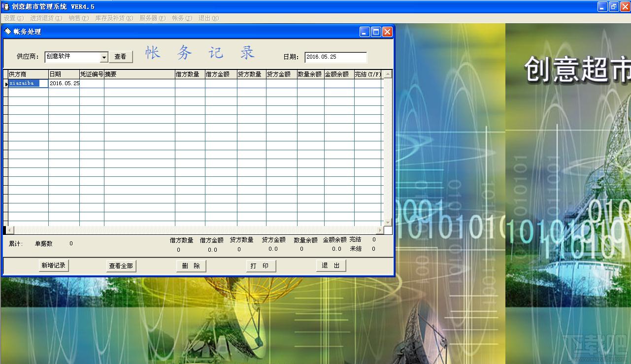631x364 pixels.
Task: Click the 日期 column header in the grid
Action: [x=64, y=74]
